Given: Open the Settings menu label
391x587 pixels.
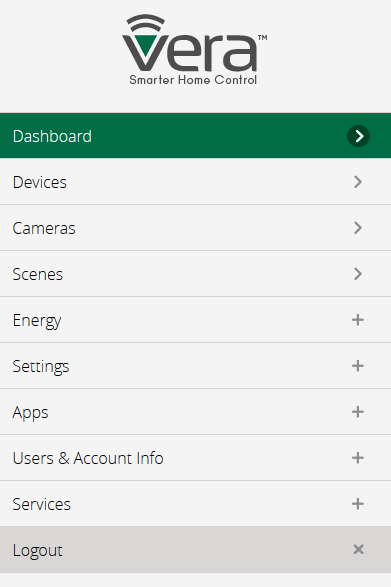Looking at the screenshot, I should (41, 367).
